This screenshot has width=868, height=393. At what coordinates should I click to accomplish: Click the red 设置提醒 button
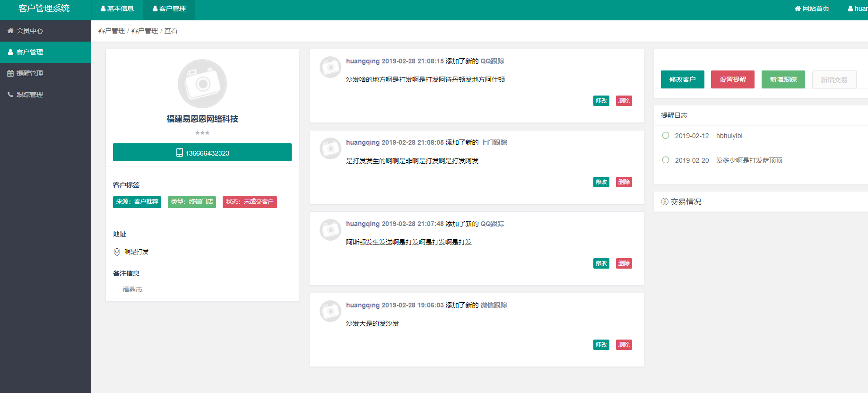tap(732, 79)
